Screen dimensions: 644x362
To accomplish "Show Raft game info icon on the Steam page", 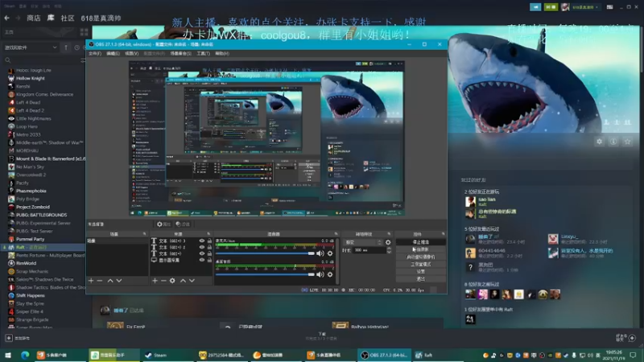I will pos(613,142).
